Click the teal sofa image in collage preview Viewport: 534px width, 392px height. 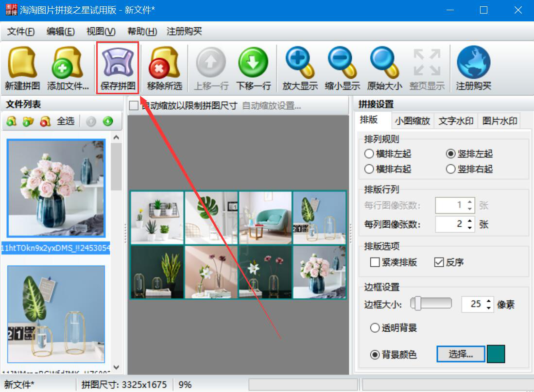tap(265, 217)
